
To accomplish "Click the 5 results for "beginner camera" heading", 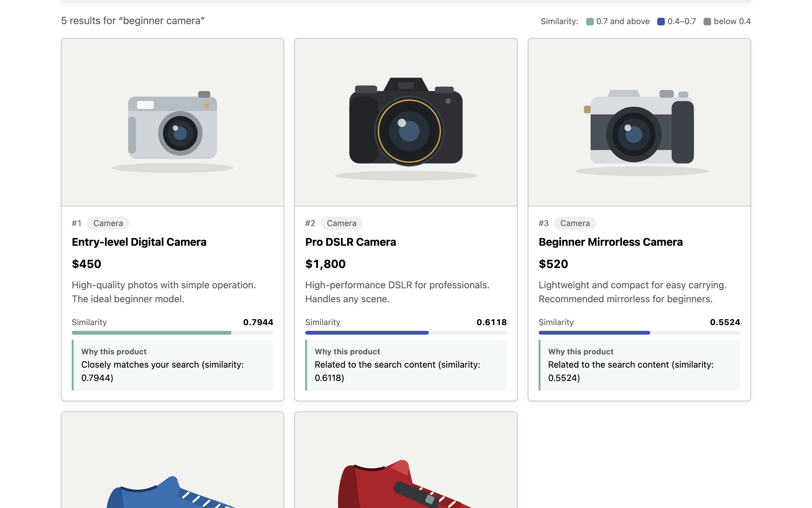I will coord(133,21).
